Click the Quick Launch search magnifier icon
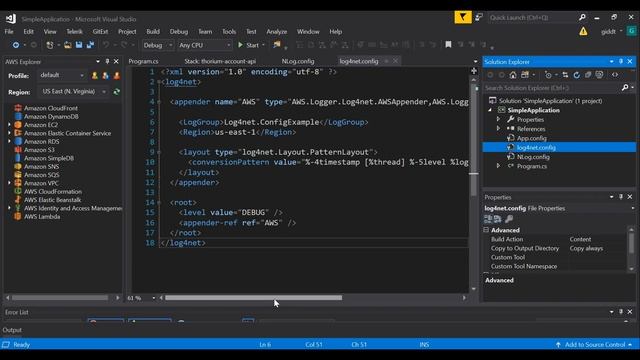The width and height of the screenshot is (640, 360). (x=582, y=17)
